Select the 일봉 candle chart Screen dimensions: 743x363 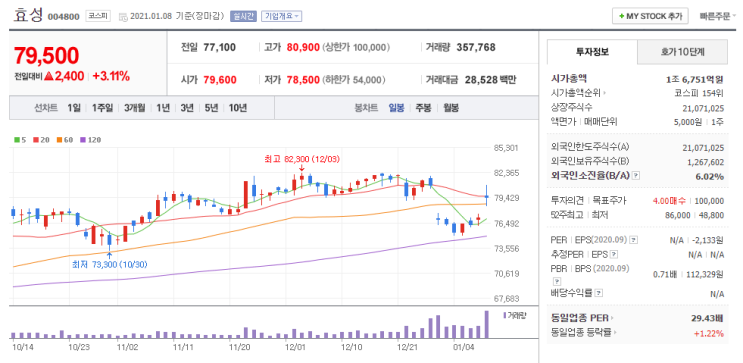(396, 108)
